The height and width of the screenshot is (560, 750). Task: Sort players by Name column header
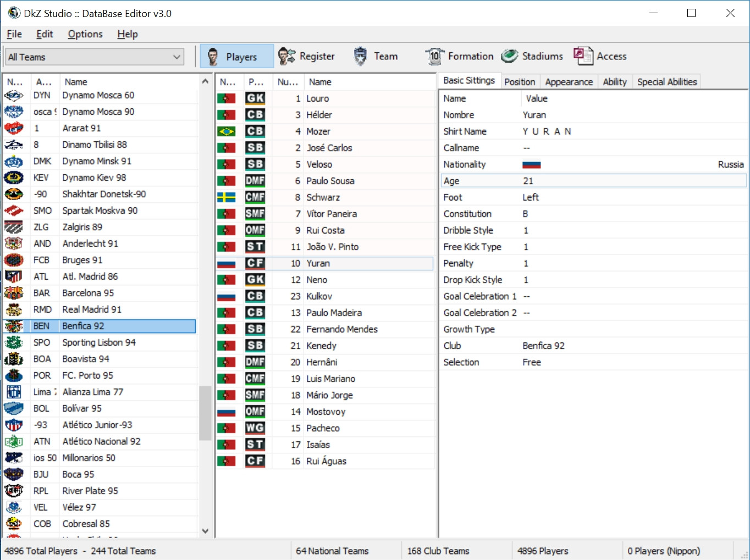369,82
